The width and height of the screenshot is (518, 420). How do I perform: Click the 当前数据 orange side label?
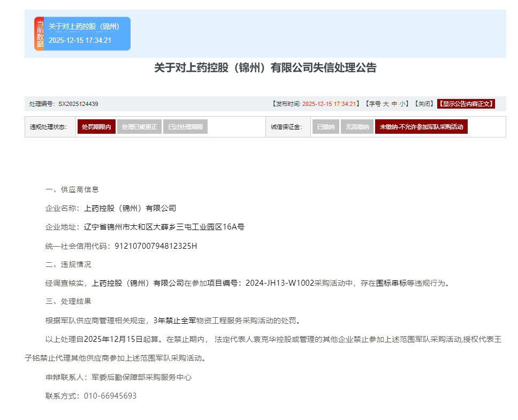tap(39, 34)
